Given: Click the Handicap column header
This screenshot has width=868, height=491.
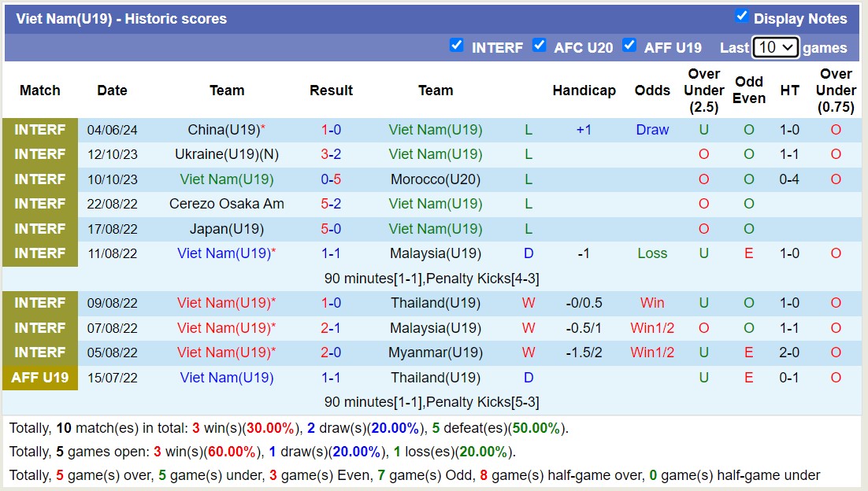Looking at the screenshot, I should click(584, 90).
